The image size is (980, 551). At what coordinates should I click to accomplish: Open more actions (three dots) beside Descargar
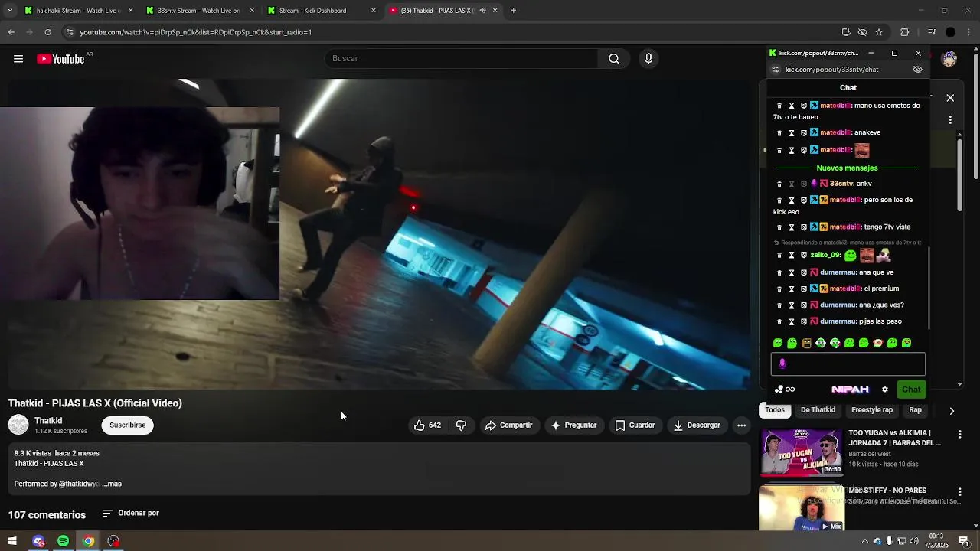(741, 425)
